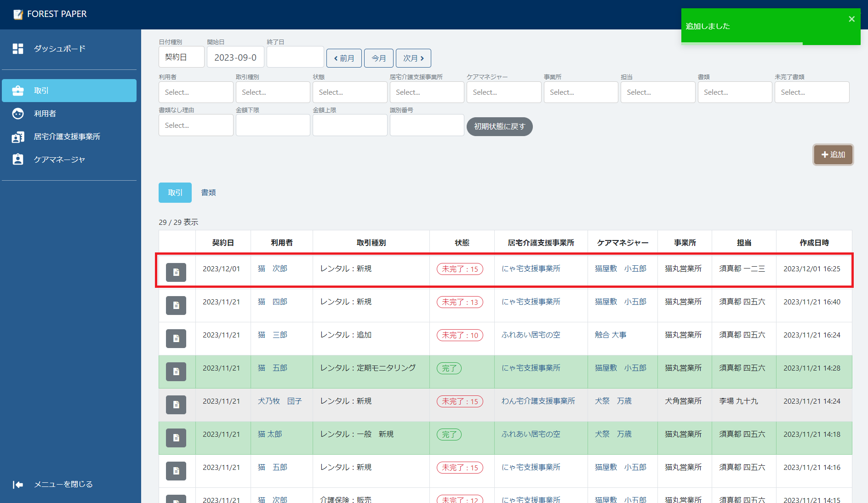Open the ケアマネージャ sidebar item
Image resolution: width=868 pixels, height=503 pixels.
59,160
